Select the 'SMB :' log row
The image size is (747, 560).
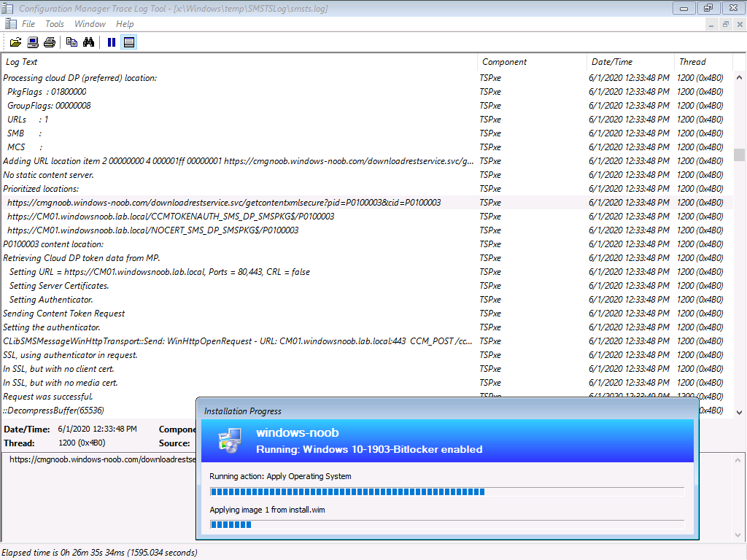[367, 133]
